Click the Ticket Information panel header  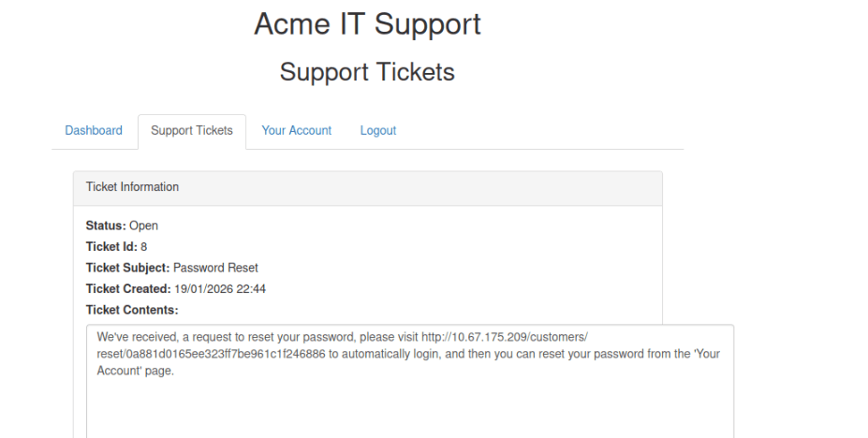(368, 187)
